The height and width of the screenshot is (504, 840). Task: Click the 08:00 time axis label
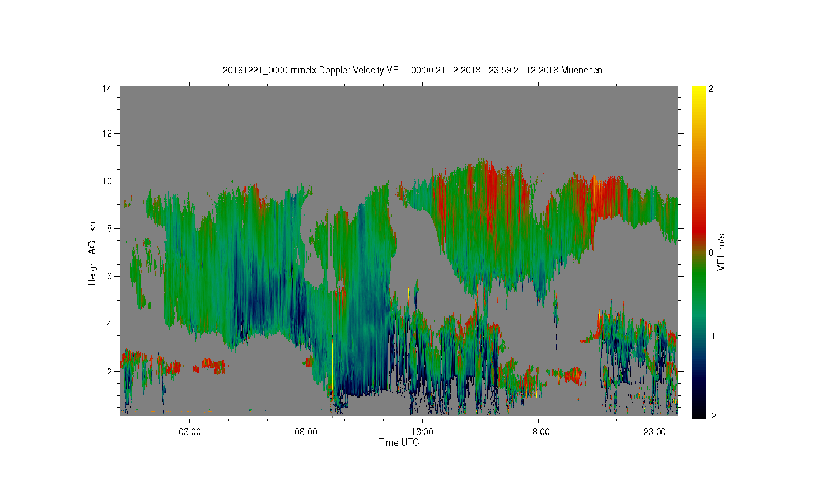306,432
